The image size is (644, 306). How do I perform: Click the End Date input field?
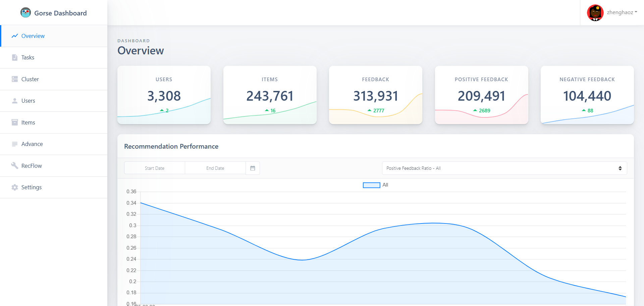tap(215, 168)
